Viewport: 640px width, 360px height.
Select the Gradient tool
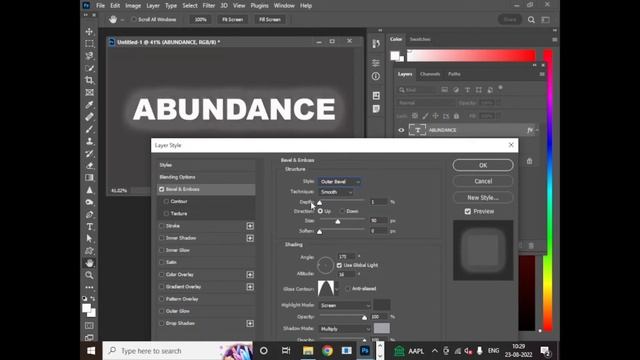pyautogui.click(x=89, y=178)
